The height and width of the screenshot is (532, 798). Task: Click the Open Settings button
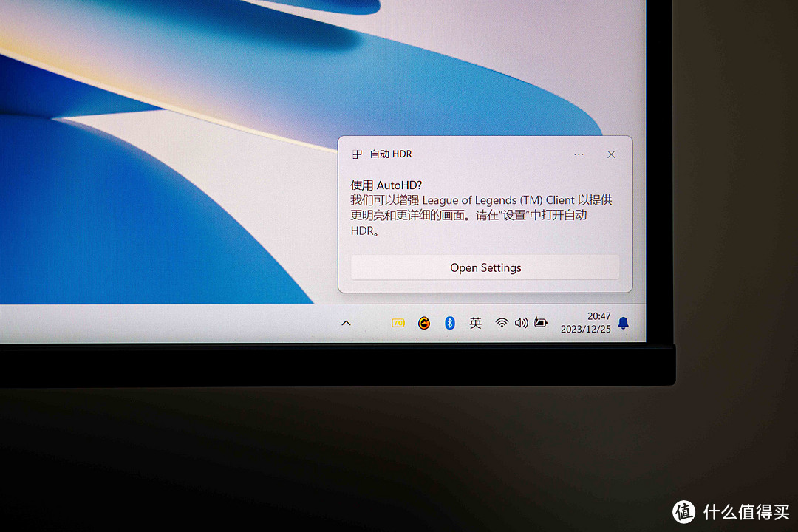click(x=485, y=267)
